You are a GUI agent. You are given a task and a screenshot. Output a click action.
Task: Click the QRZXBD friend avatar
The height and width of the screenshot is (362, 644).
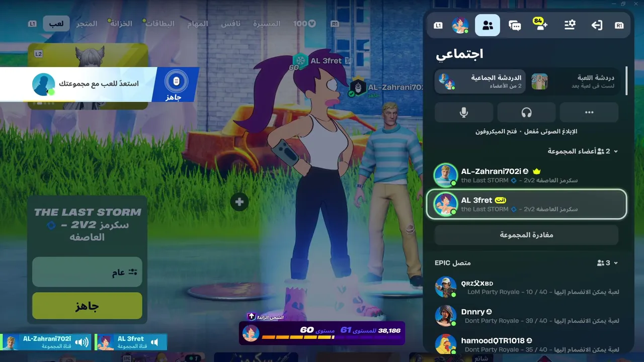pyautogui.click(x=446, y=287)
